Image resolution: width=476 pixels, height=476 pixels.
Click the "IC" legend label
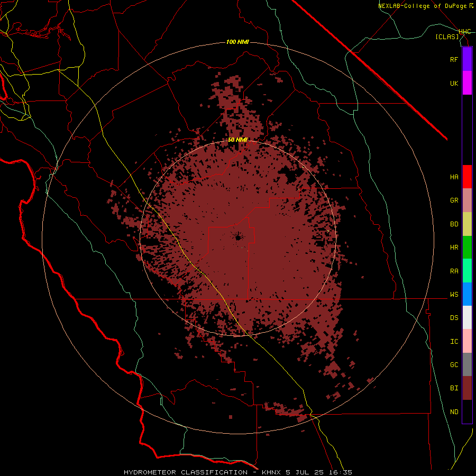454,342
